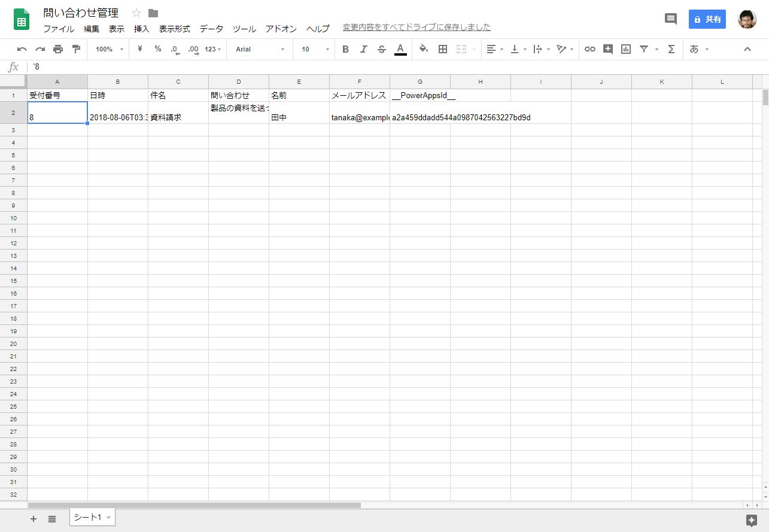Click the Google Sheets home logo

(22, 19)
